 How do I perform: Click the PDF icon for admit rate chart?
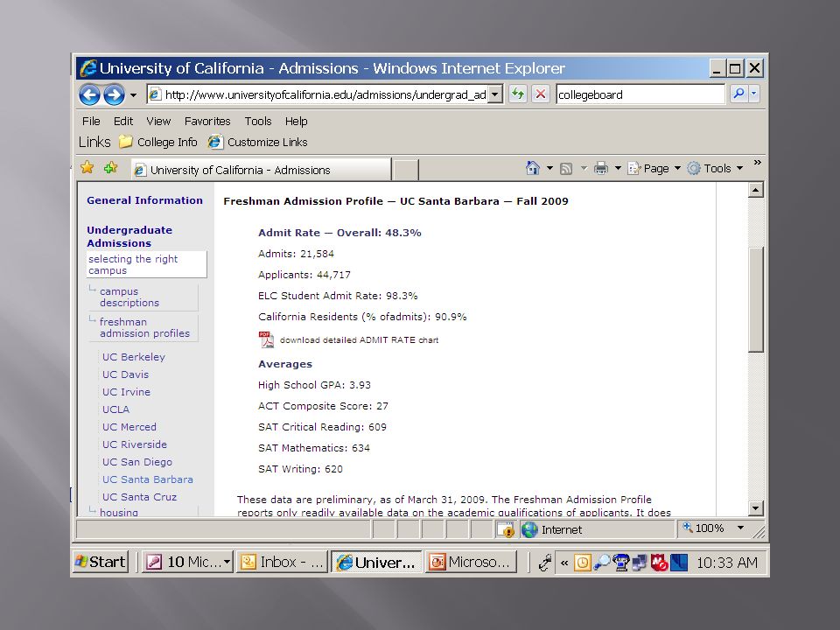click(x=266, y=339)
